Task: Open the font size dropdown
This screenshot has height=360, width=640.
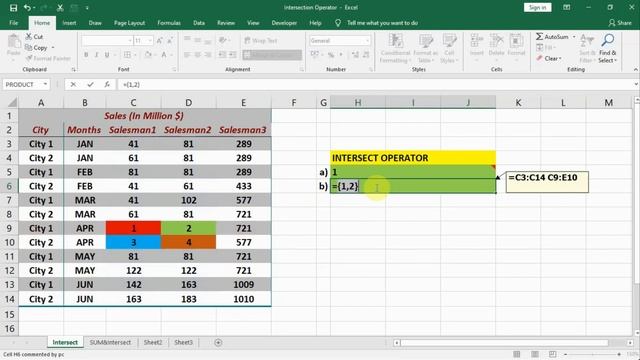Action: [x=150, y=40]
